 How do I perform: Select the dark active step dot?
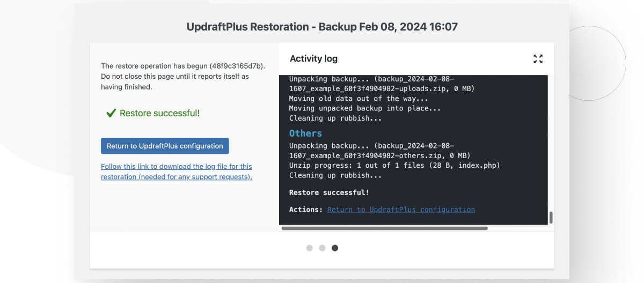pyautogui.click(x=335, y=248)
